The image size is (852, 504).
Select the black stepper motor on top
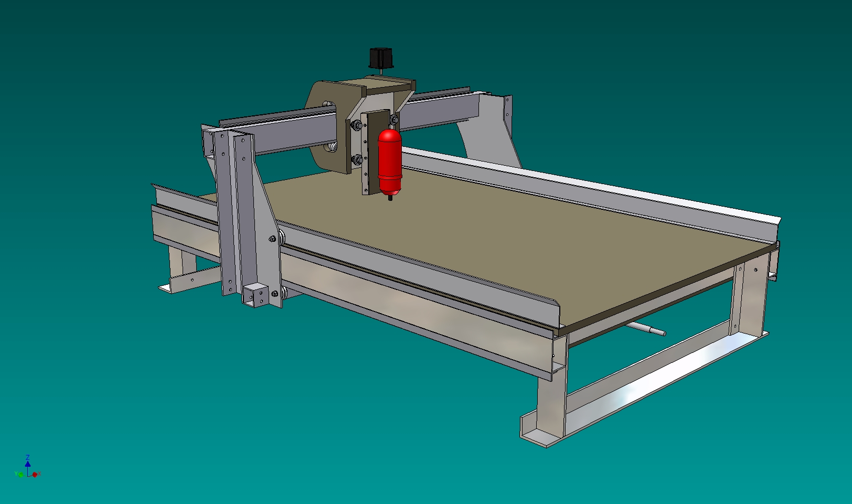click(381, 57)
